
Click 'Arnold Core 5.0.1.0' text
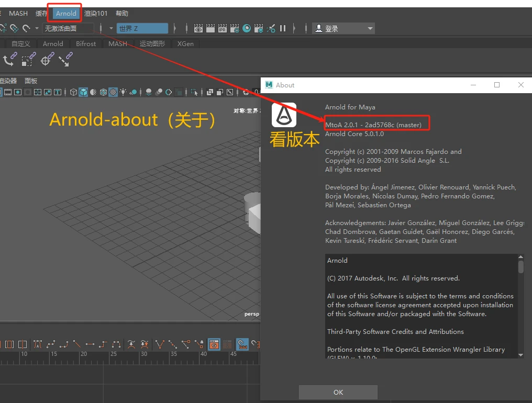pos(354,134)
